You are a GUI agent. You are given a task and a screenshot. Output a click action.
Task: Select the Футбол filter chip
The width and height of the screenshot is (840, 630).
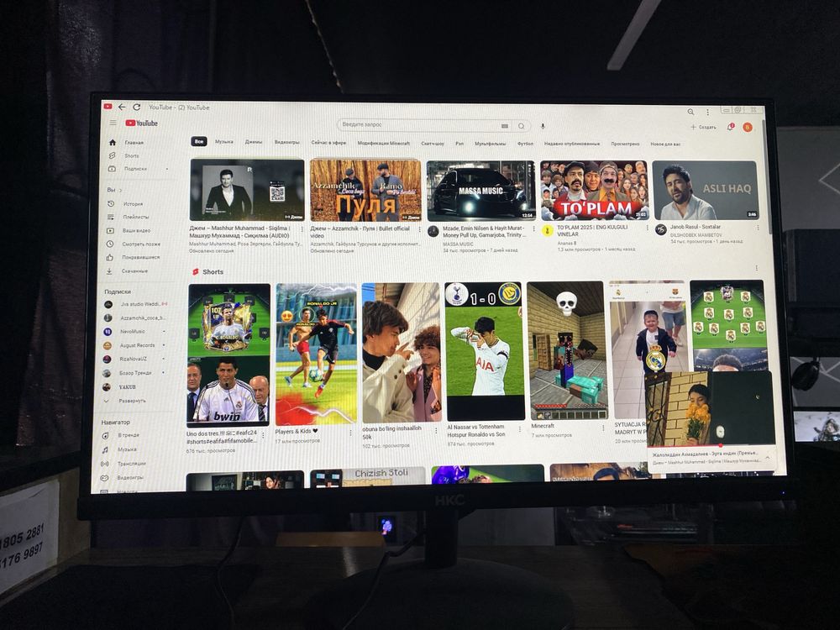pos(525,144)
